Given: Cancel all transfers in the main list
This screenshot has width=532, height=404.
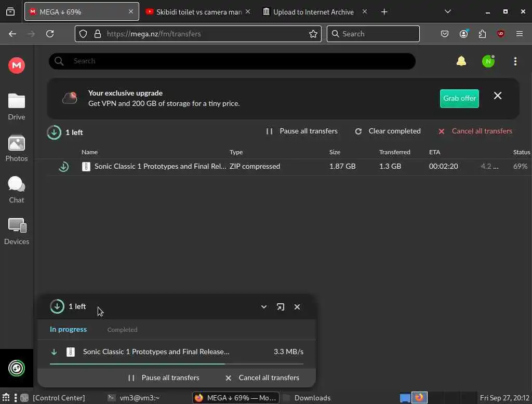Looking at the screenshot, I should click(x=475, y=131).
